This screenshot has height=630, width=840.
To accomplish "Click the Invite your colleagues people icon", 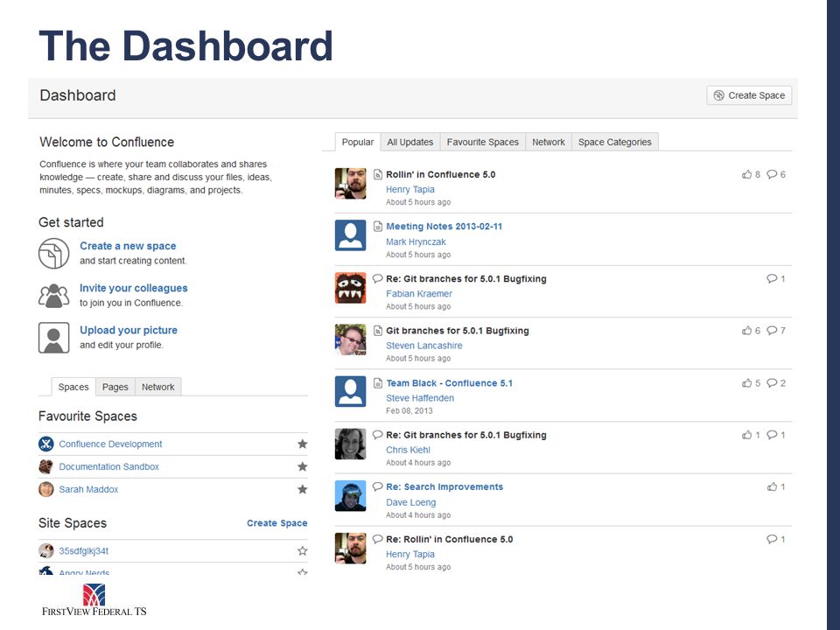I will click(x=53, y=295).
